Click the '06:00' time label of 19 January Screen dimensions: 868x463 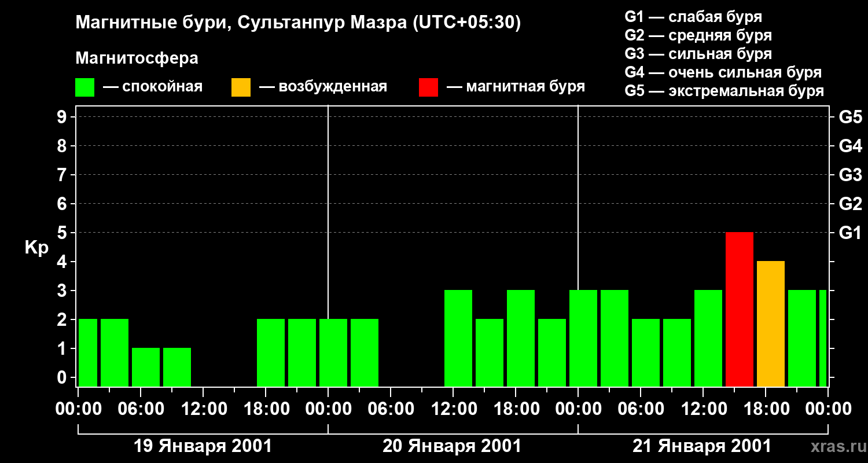pos(141,409)
